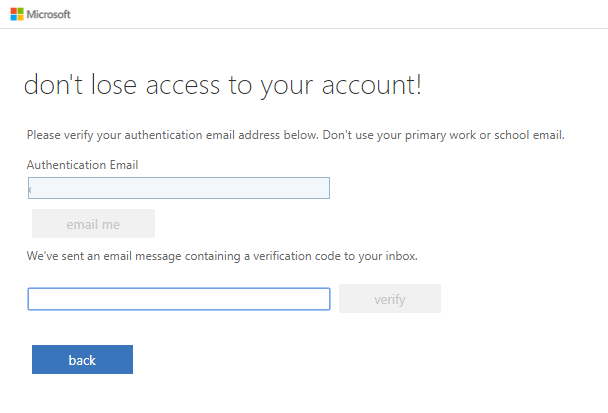The height and width of the screenshot is (413, 608).
Task: Click the text already typed in the email field
Action: [x=31, y=188]
